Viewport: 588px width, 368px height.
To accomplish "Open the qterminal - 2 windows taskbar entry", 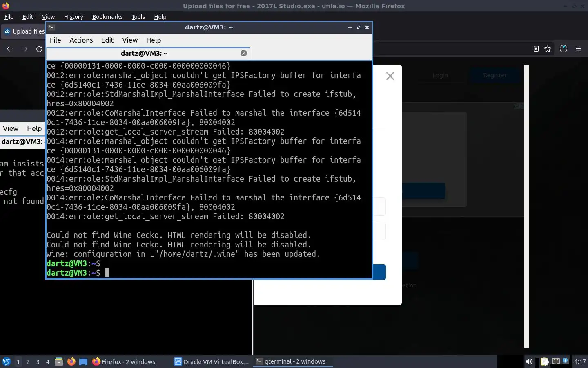I will (x=293, y=361).
